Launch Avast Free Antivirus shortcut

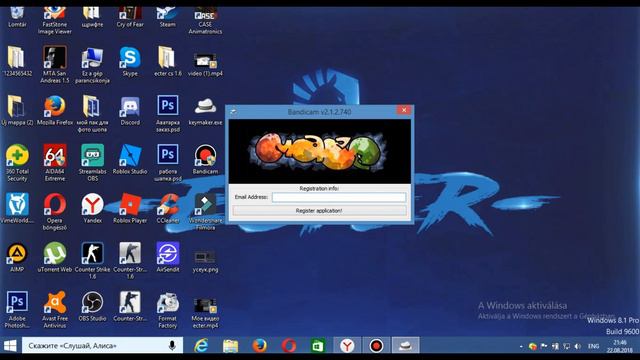pos(55,309)
